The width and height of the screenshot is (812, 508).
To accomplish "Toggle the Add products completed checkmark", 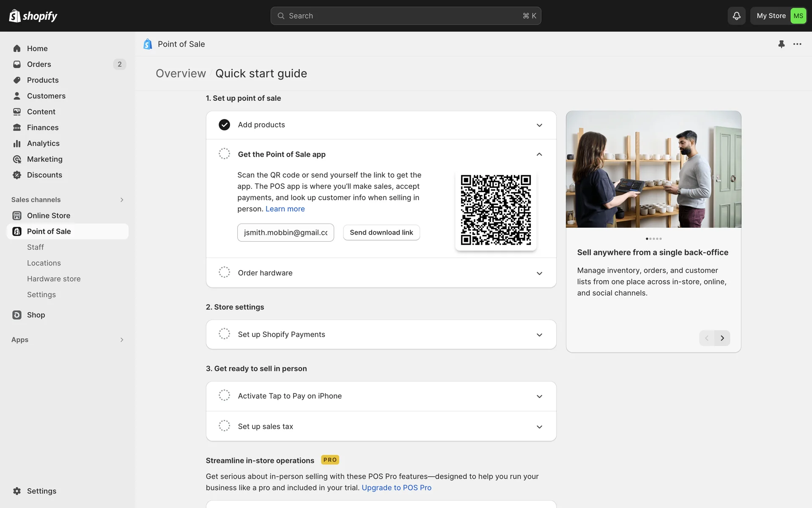I will (x=224, y=125).
